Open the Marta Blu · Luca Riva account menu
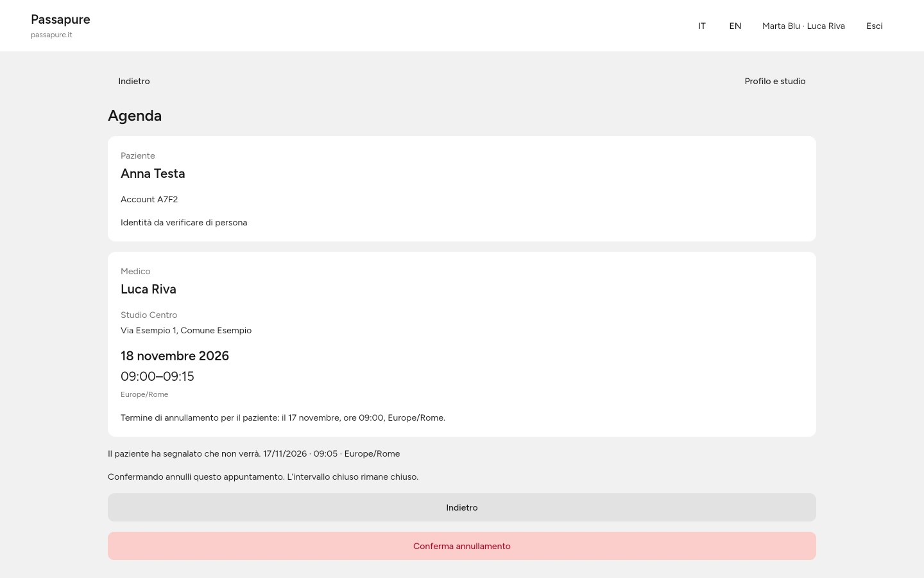The image size is (924, 578). (x=803, y=26)
